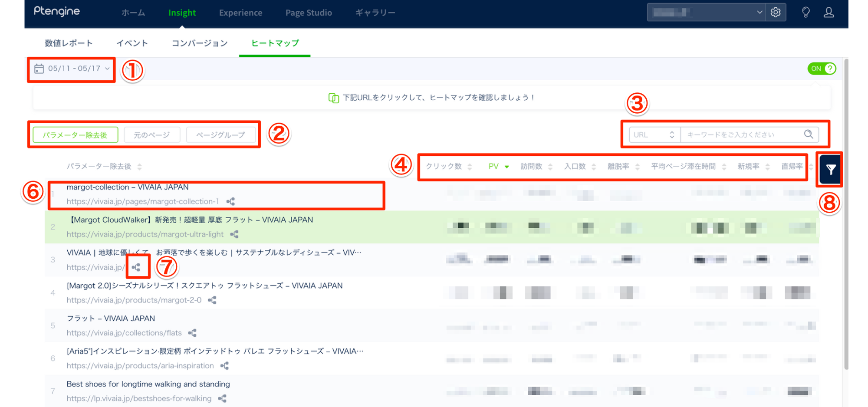Viewport: 868px width, 407px height.
Task: Open the filter funnel icon
Action: point(830,170)
